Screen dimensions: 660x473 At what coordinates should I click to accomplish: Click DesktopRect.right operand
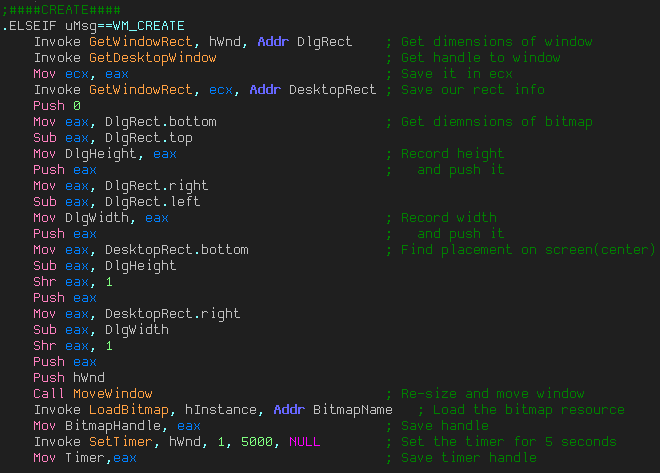(173, 314)
